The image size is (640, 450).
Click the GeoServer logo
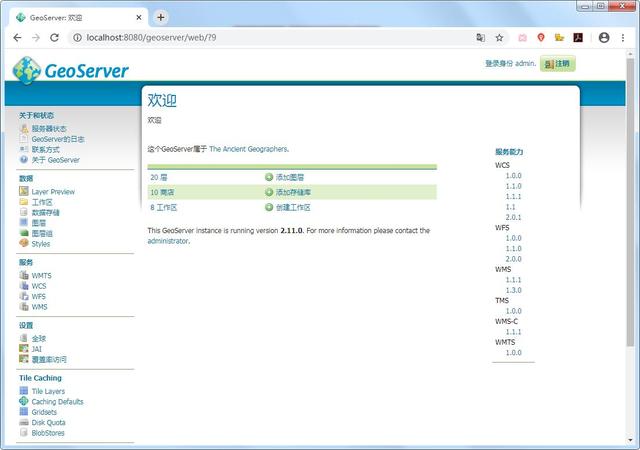pos(71,70)
